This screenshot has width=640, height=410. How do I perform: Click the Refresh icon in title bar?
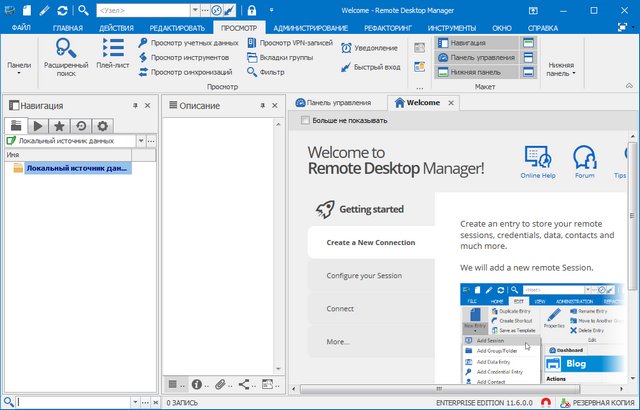tap(62, 10)
